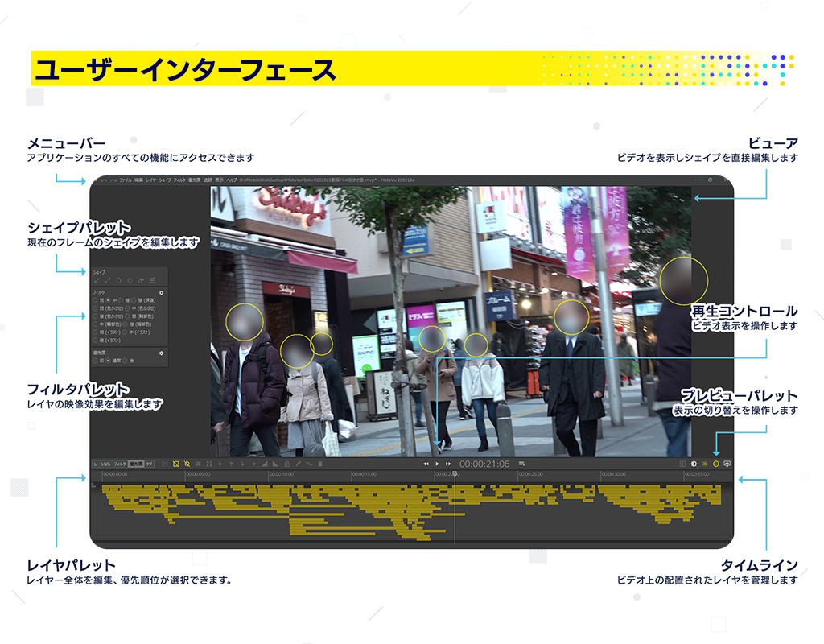Click the up arrow in layer toolbar
824x644 pixels.
[x=231, y=464]
